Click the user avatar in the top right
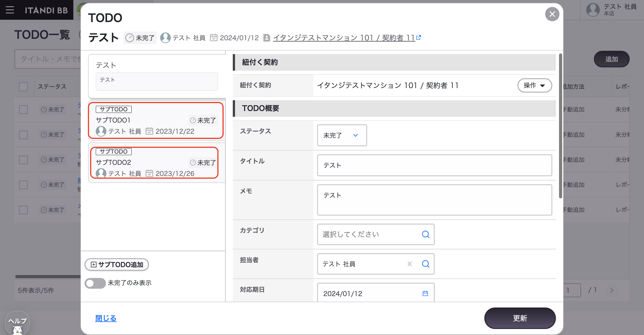644x335 pixels. click(593, 10)
